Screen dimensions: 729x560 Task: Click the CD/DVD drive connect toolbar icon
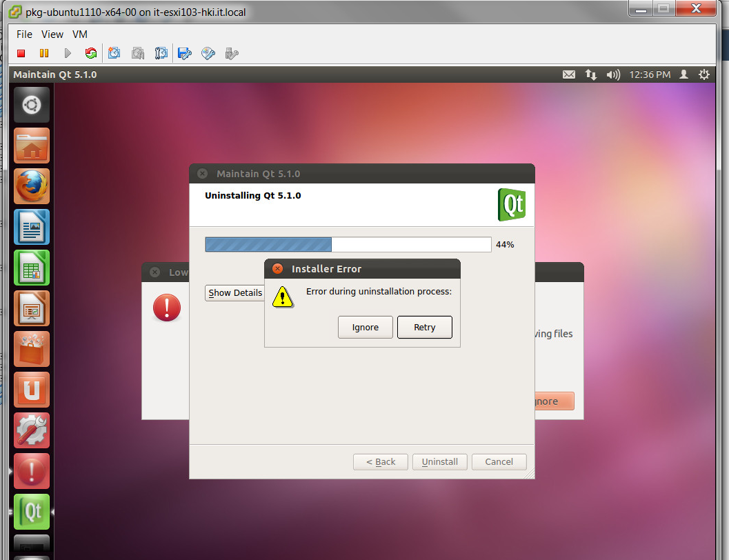[x=208, y=53]
